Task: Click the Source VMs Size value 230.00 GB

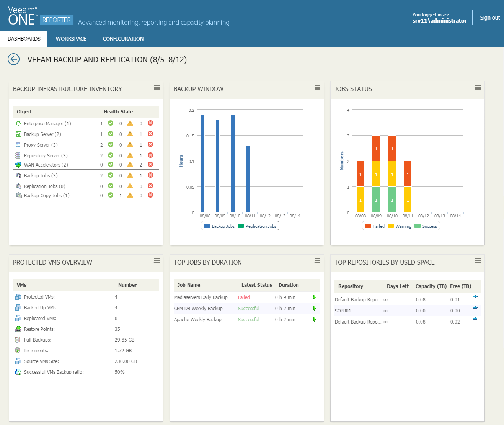Action: tap(126, 361)
